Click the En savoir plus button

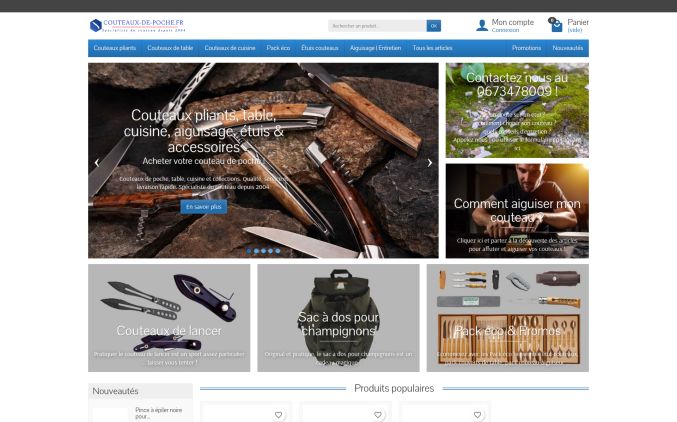pyautogui.click(x=203, y=207)
